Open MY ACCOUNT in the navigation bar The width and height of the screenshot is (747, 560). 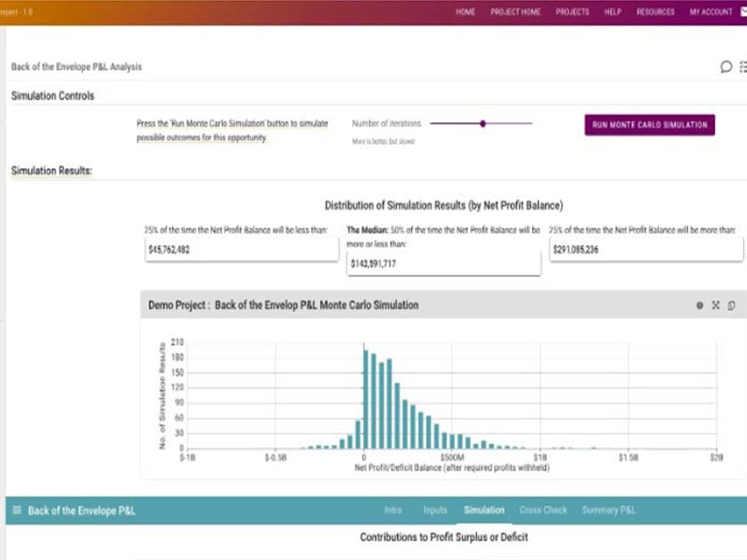click(x=711, y=11)
